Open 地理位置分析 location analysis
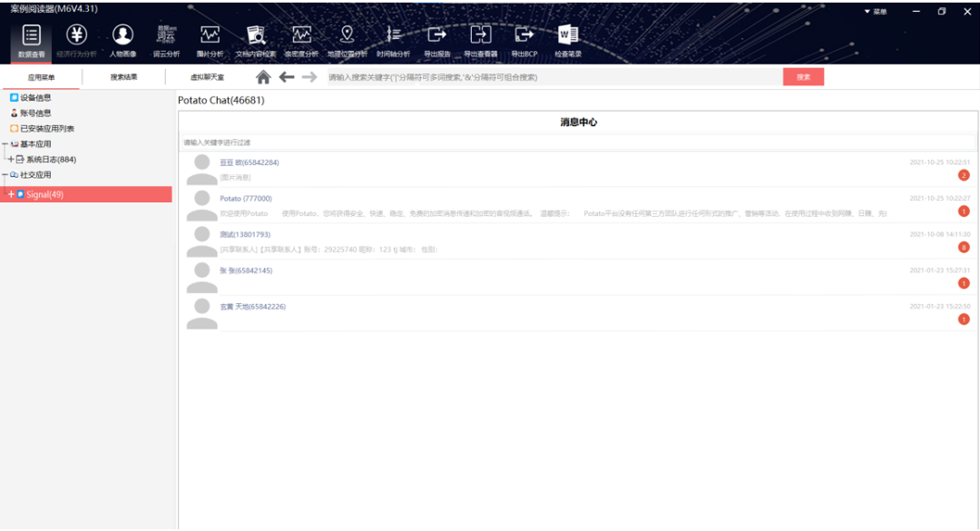The height and width of the screenshot is (531, 980). click(347, 41)
